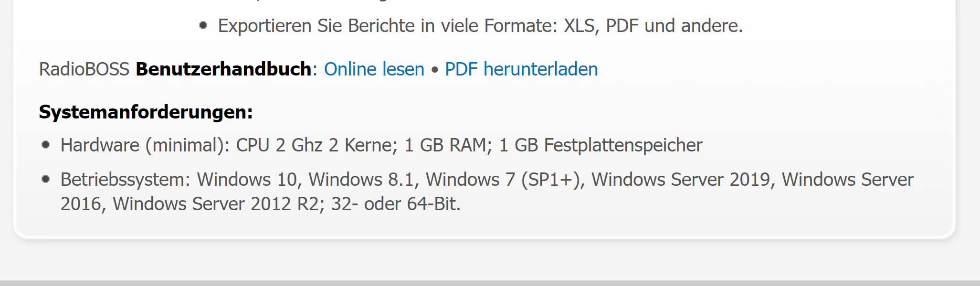Click the "PDF herunterladen" link
Image resolution: width=980 pixels, height=290 pixels.
coord(521,69)
